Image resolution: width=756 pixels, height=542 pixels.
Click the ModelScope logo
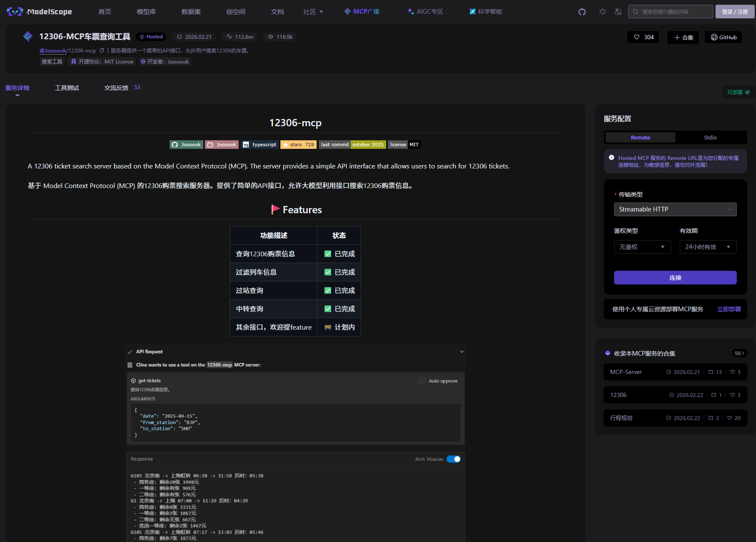pos(39,12)
